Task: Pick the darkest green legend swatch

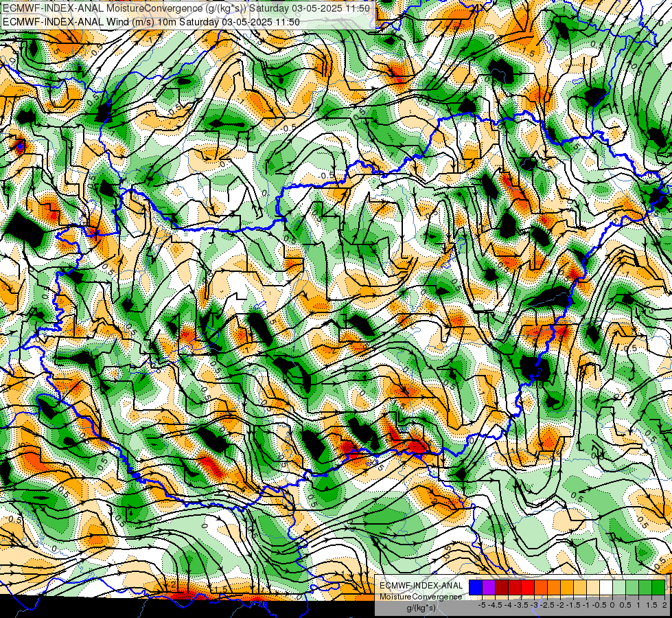Action: [658, 587]
